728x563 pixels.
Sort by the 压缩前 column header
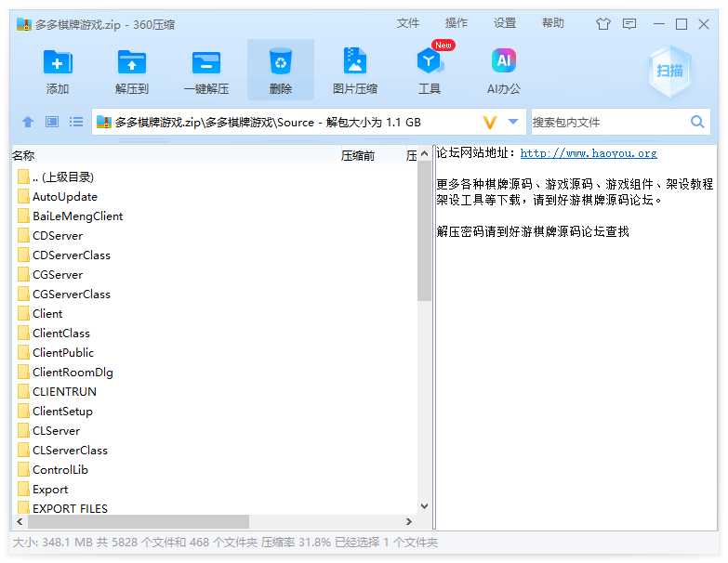[358, 156]
